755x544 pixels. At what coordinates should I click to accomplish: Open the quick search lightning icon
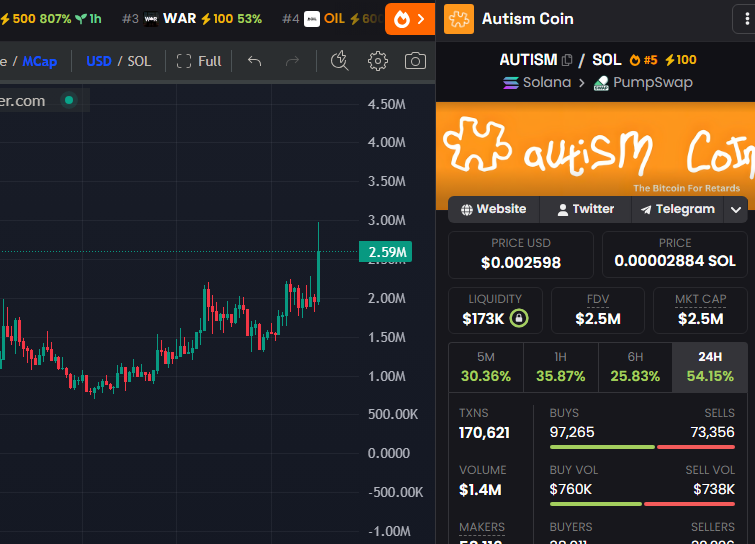(x=339, y=61)
